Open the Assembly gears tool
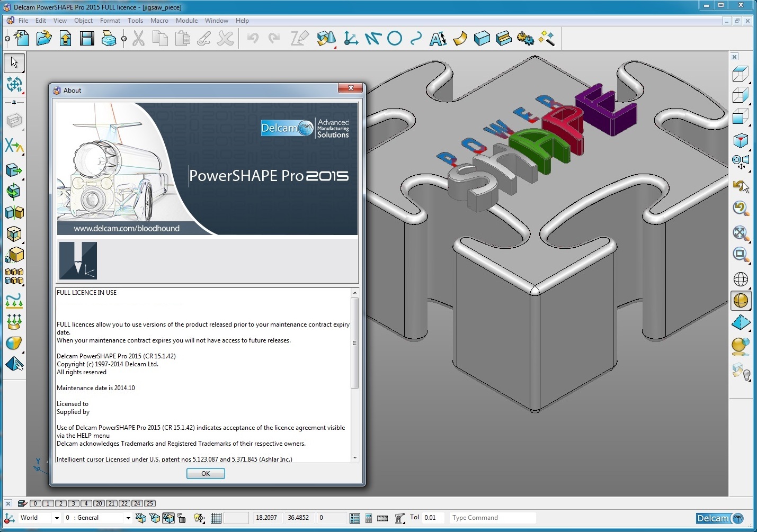 526,38
